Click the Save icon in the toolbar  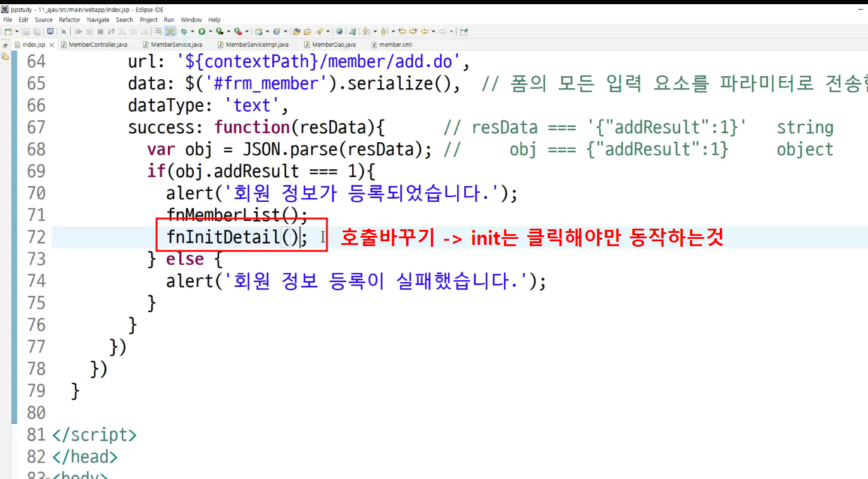pyautogui.click(x=26, y=31)
